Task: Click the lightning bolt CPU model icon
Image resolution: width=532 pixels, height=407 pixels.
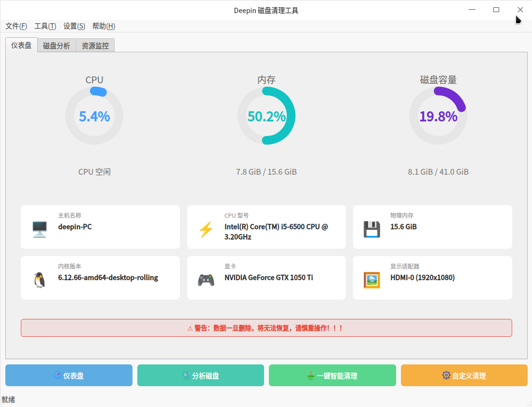Action: [206, 229]
